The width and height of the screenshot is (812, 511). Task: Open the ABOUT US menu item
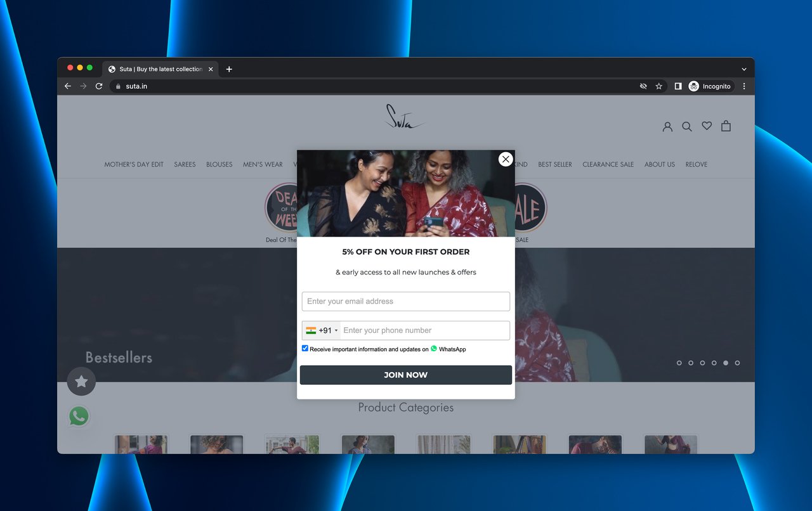pyautogui.click(x=660, y=164)
